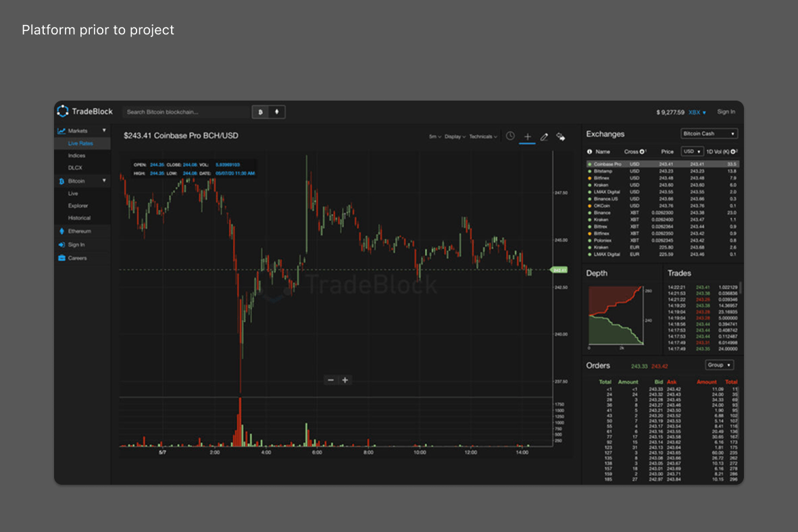Select the LMAX Digital USD row
The height and width of the screenshot is (532, 798).
[663, 192]
